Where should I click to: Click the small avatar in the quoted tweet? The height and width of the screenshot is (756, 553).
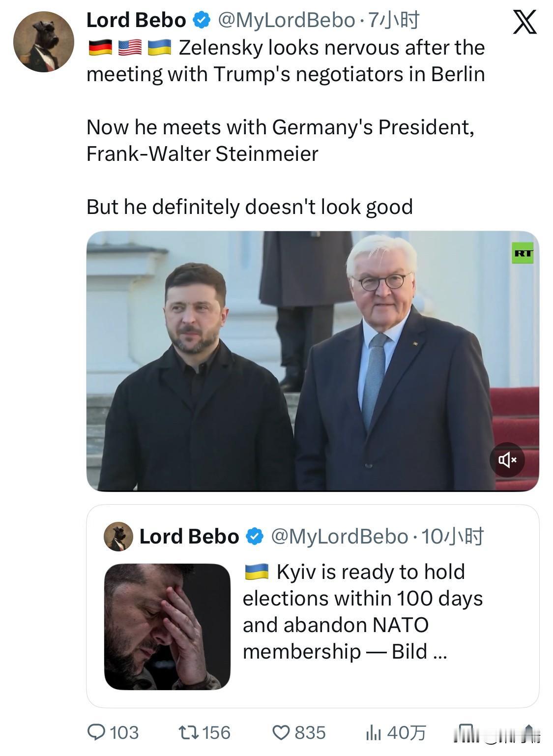coord(118,536)
